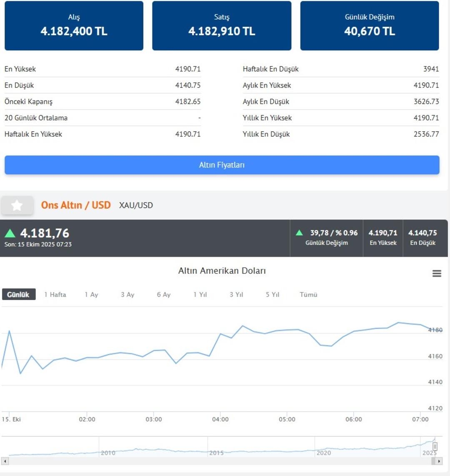The height and width of the screenshot is (476, 450).
Task: Click the Alış price card
Action: pyautogui.click(x=74, y=26)
